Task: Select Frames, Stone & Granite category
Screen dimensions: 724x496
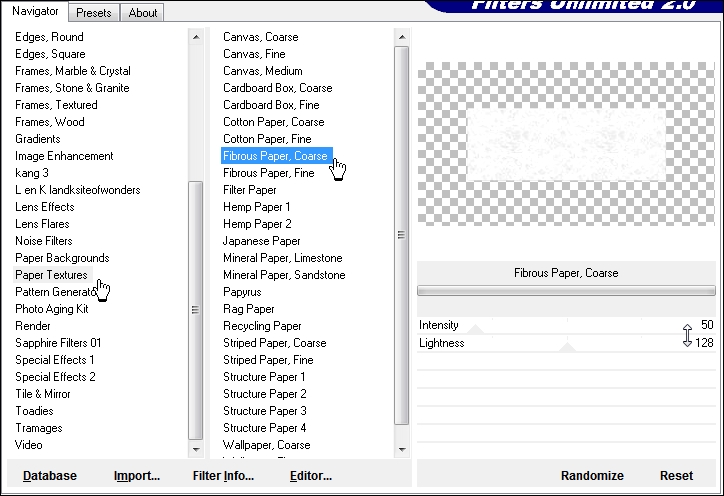Action: coord(72,88)
